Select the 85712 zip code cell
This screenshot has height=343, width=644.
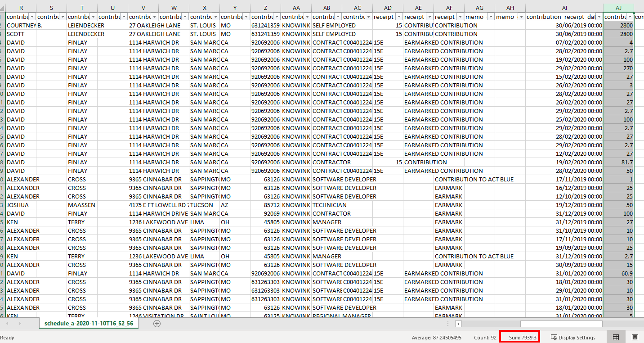coord(265,205)
